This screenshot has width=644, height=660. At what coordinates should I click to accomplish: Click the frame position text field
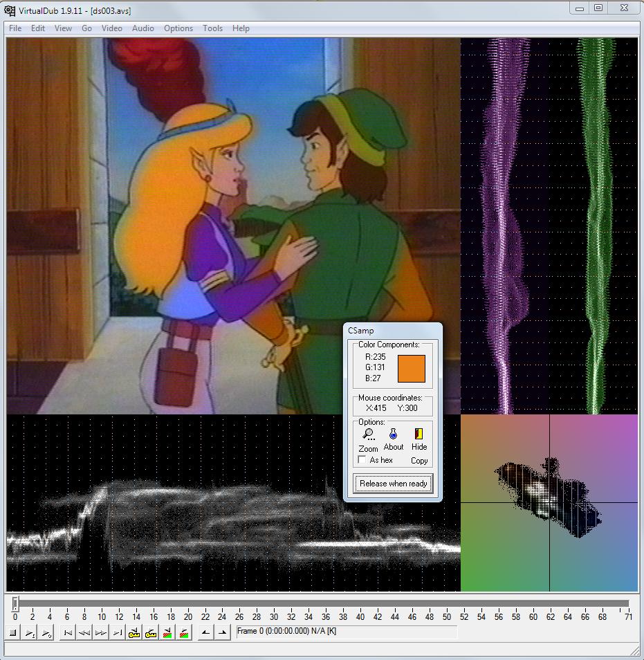point(347,632)
